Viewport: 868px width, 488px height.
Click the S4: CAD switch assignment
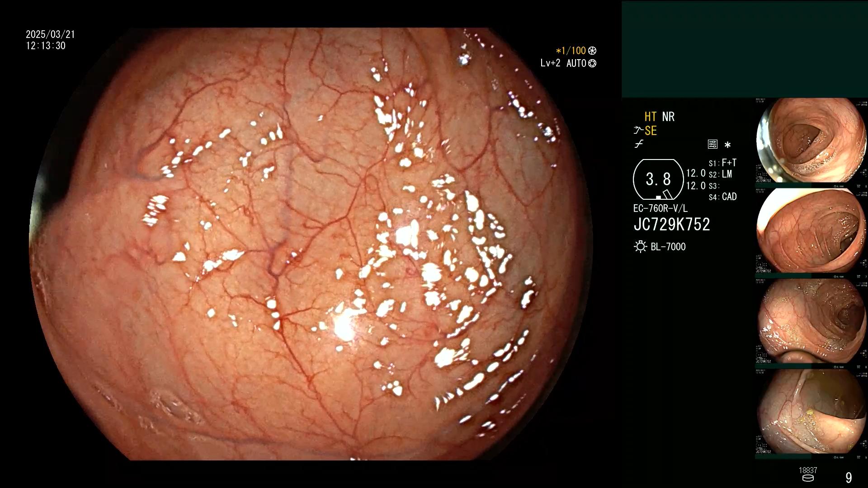click(x=722, y=197)
